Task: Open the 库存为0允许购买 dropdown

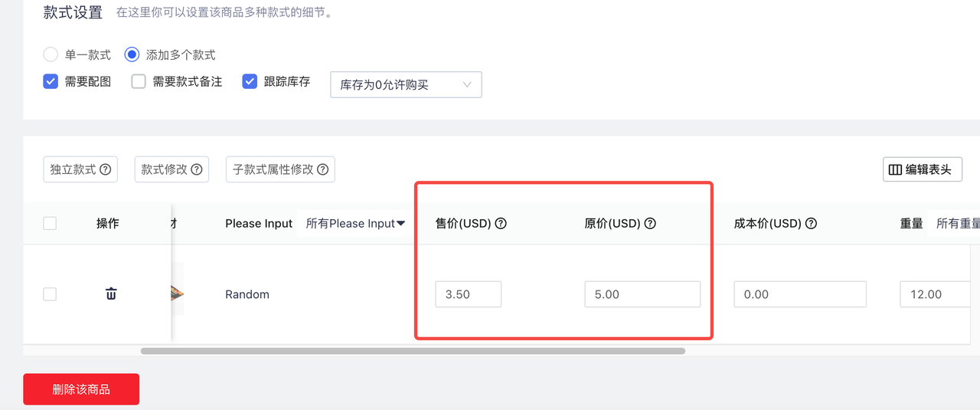Action: (406, 85)
